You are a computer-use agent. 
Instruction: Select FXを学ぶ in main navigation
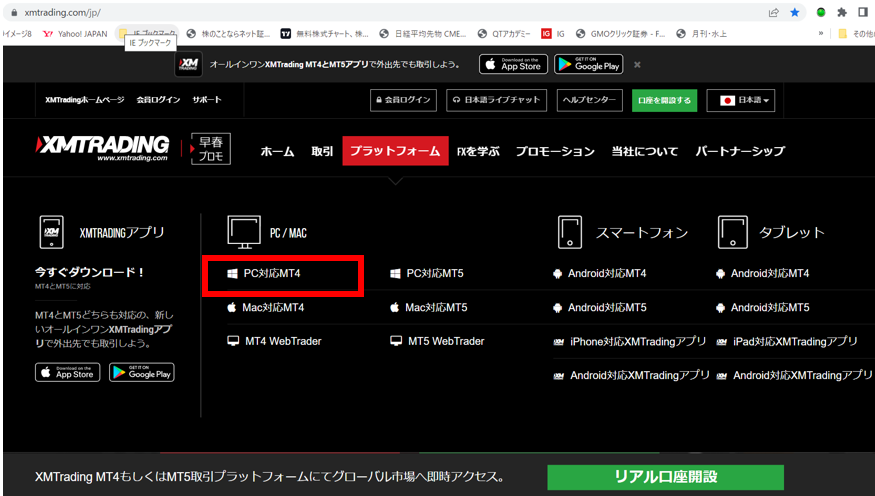[x=478, y=151]
